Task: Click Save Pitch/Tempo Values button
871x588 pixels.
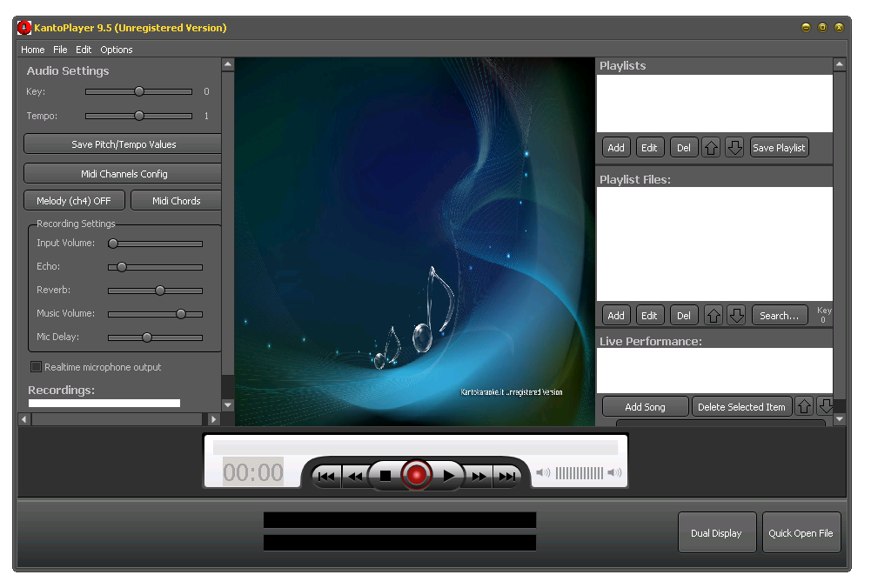Action: (123, 144)
